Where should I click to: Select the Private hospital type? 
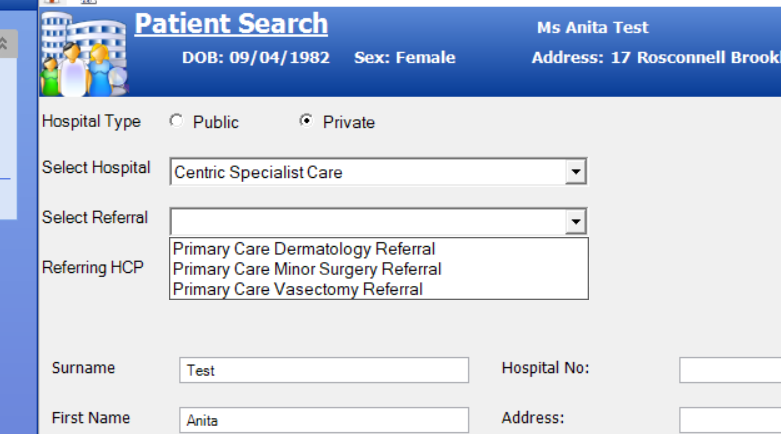point(306,121)
